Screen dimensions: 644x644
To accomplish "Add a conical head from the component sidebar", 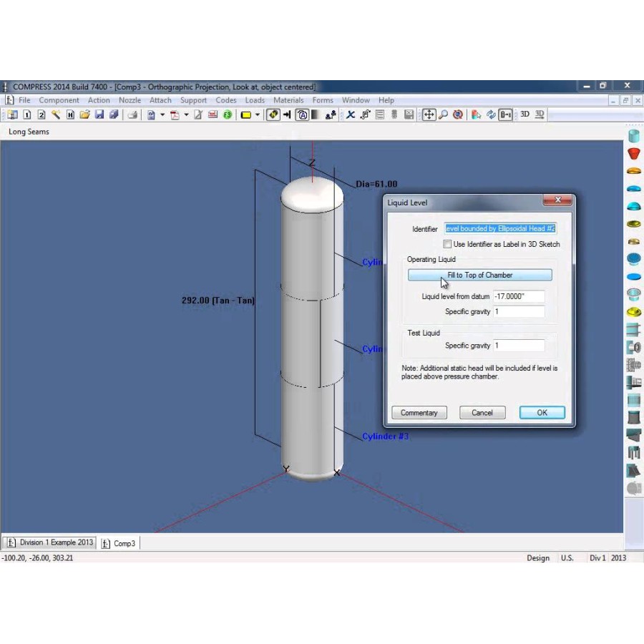I will tap(633, 152).
